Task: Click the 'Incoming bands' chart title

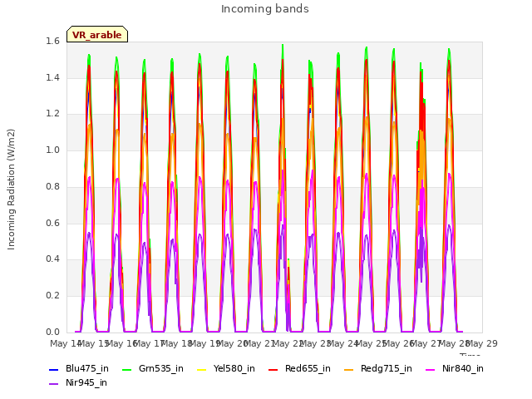Action: coord(265,9)
